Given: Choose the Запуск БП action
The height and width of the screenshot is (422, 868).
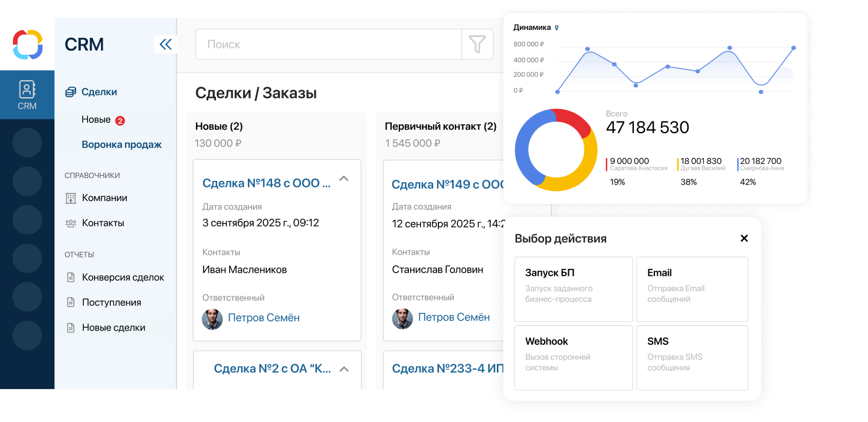Looking at the screenshot, I should coord(574,289).
